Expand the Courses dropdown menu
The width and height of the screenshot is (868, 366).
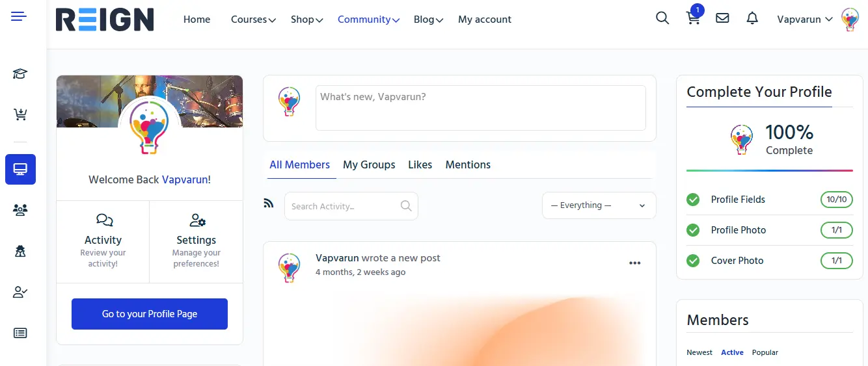point(253,20)
